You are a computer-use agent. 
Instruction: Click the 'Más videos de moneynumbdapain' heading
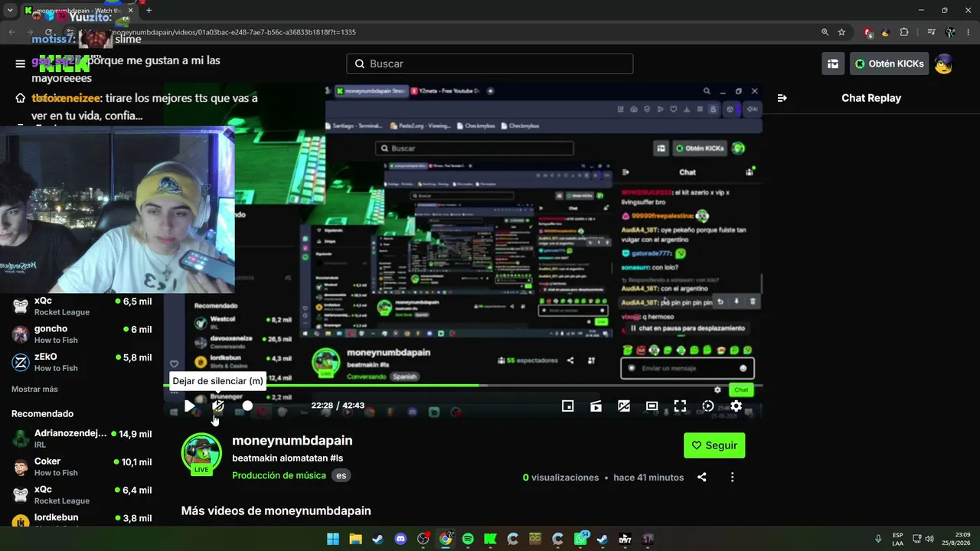276,510
